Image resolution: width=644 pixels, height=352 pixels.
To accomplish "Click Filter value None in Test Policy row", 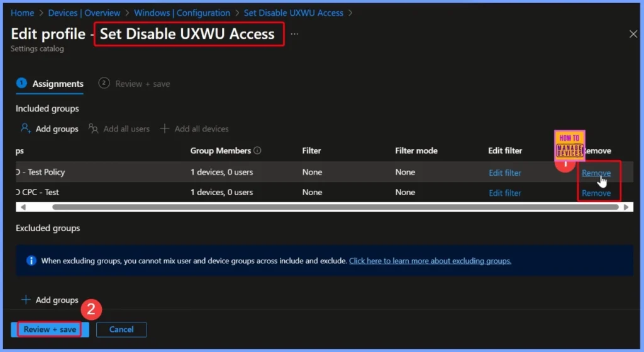I will click(312, 172).
